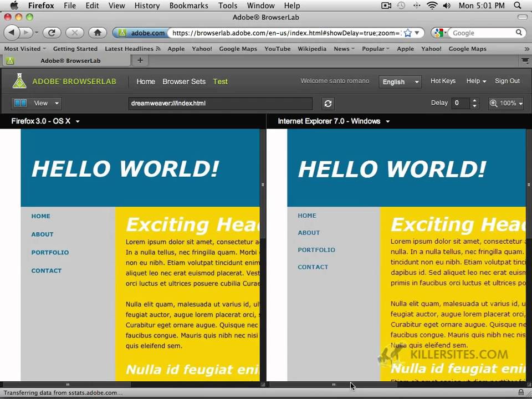Open the Getting Started bookmark

[75, 49]
